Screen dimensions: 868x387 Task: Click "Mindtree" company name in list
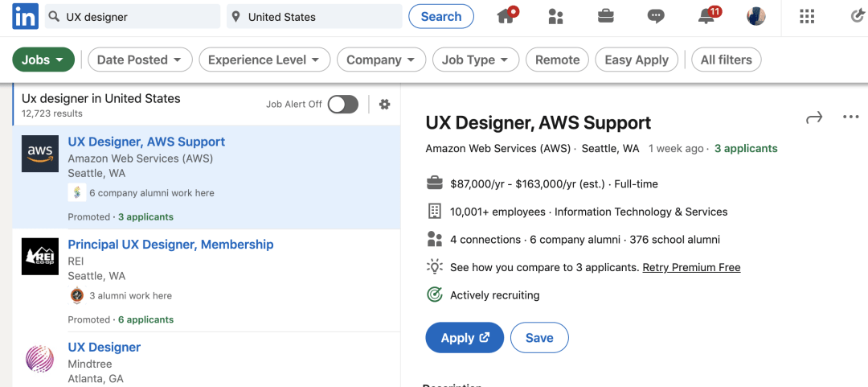point(90,364)
